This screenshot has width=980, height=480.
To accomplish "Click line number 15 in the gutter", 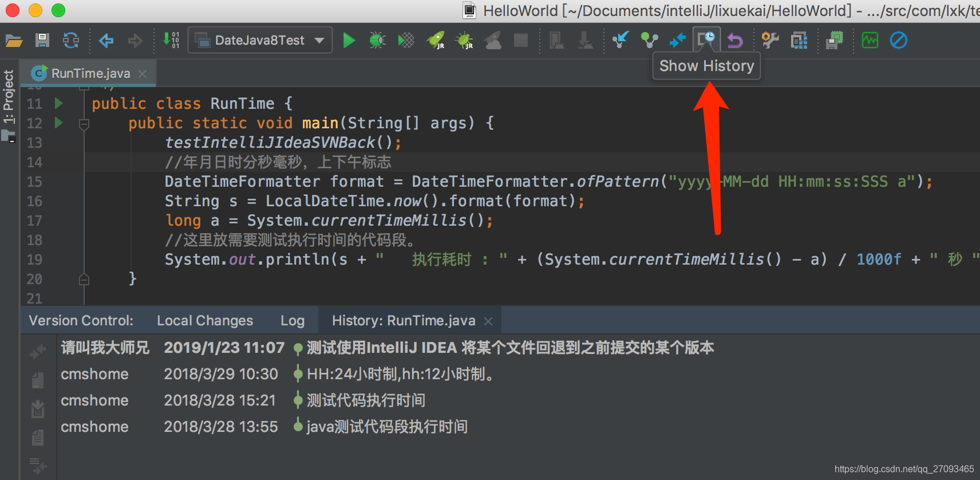I will coord(34,182).
